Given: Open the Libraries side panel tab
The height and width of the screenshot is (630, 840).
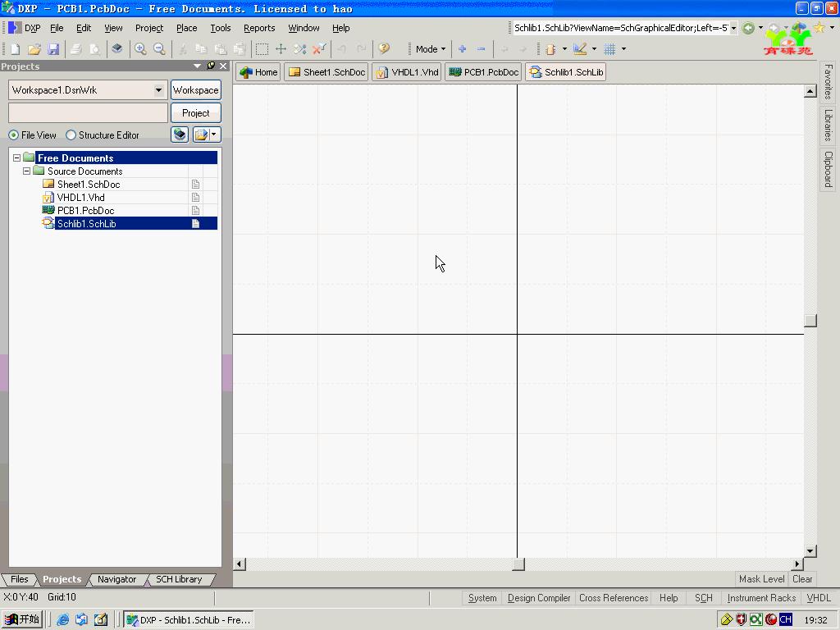Looking at the screenshot, I should pyautogui.click(x=829, y=126).
